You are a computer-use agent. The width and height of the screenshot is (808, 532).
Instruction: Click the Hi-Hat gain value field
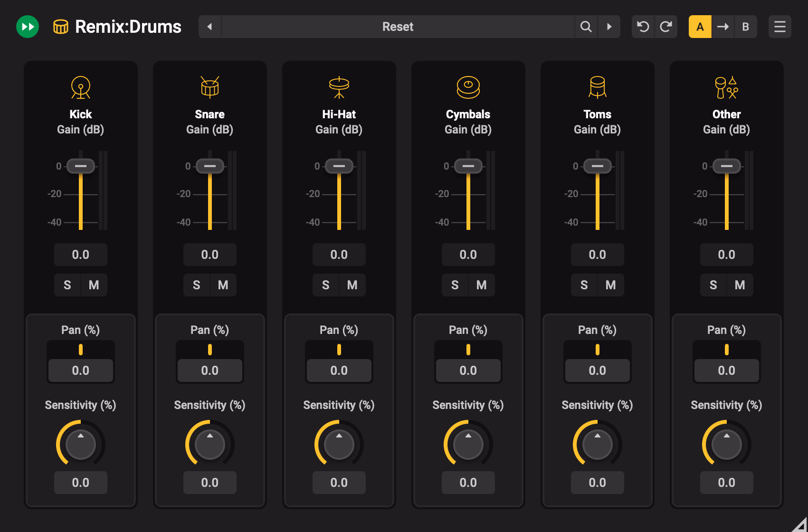tap(339, 255)
